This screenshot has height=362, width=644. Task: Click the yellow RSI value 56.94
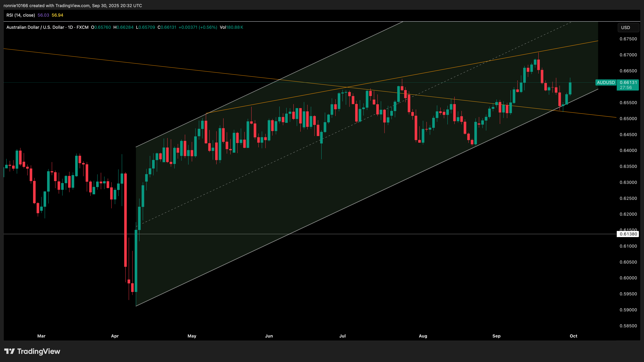point(57,15)
